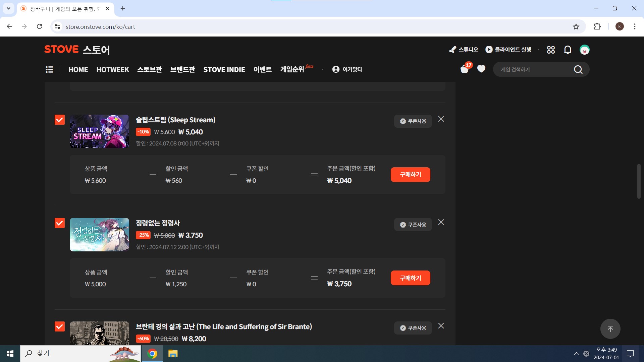644x362 pixels.
Task: Use coupon for Sir Brante
Action: point(413,328)
